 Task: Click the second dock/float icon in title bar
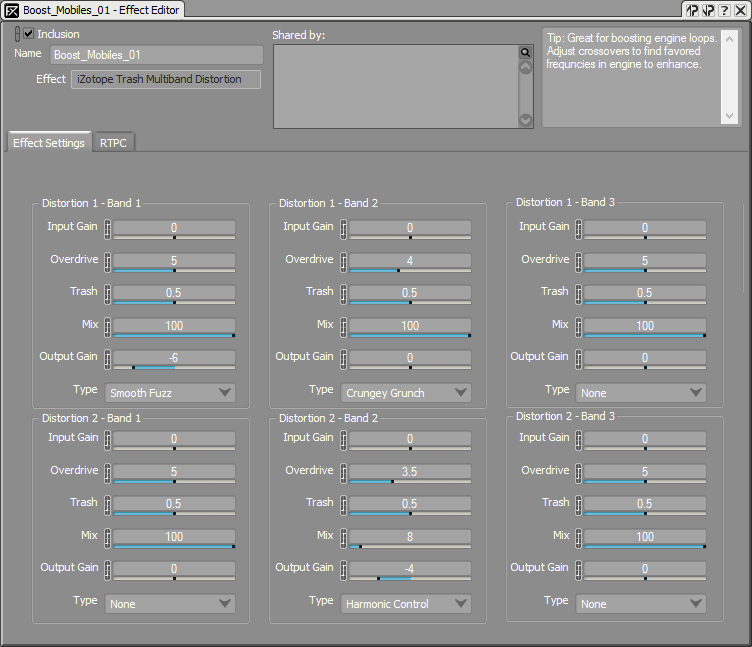coord(708,10)
